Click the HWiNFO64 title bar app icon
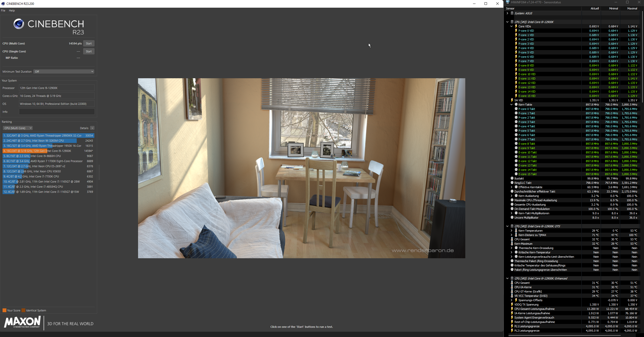Viewport: 644px width, 337px height. 508,2
